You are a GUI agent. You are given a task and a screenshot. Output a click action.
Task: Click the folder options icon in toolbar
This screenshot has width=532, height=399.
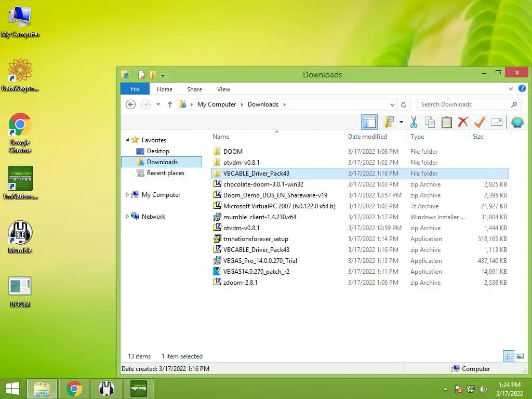click(389, 122)
